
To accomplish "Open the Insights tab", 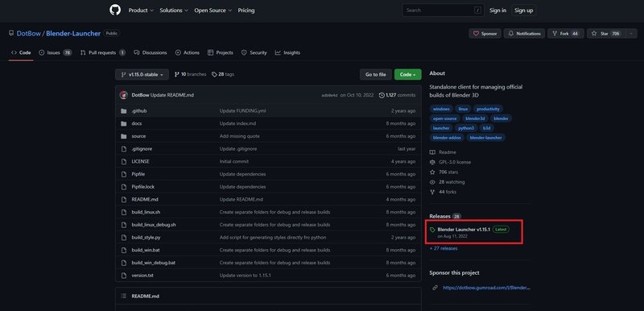I will [287, 52].
